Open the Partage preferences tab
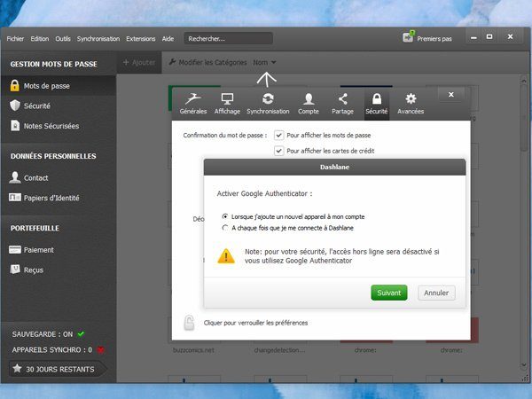The image size is (532, 399). coord(342,104)
